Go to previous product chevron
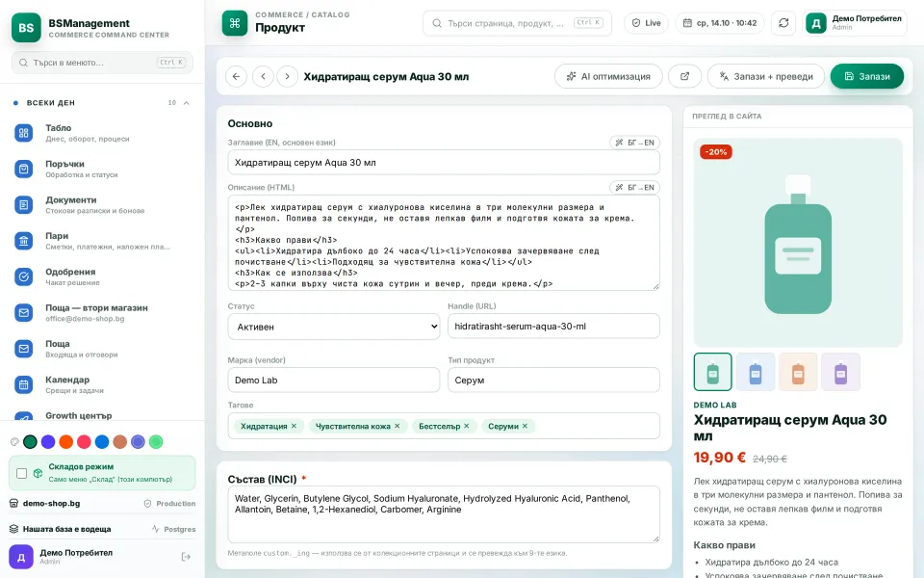This screenshot has height=578, width=924. 263,76
